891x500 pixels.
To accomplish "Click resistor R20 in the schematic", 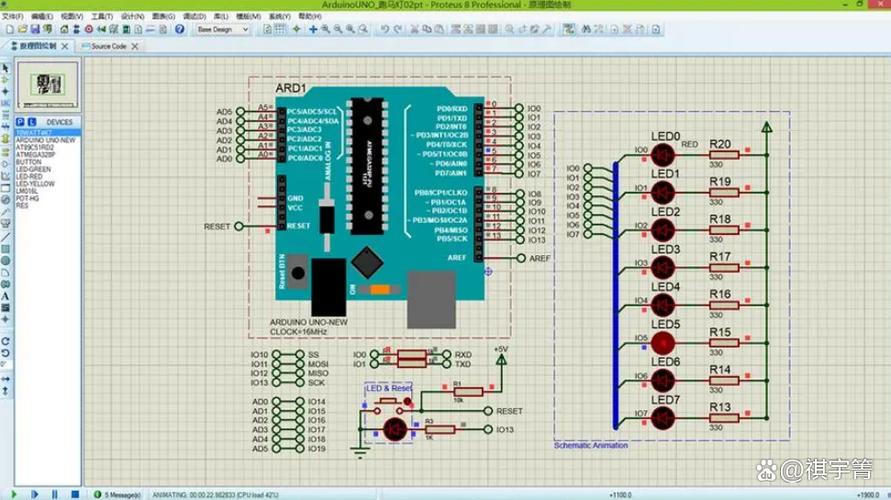I will click(724, 155).
